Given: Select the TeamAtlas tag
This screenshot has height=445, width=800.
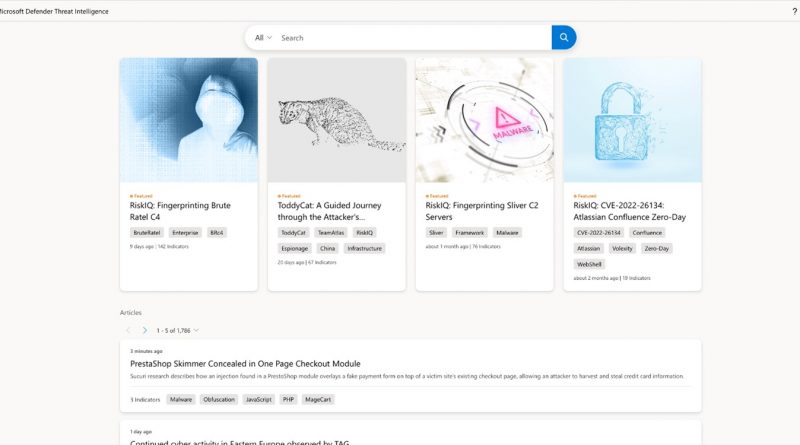Looking at the screenshot, I should [331, 233].
